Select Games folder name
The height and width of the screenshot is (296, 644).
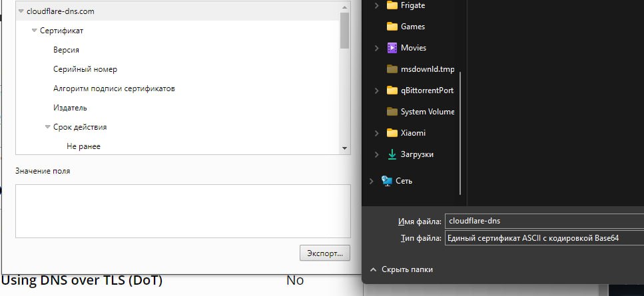click(413, 27)
